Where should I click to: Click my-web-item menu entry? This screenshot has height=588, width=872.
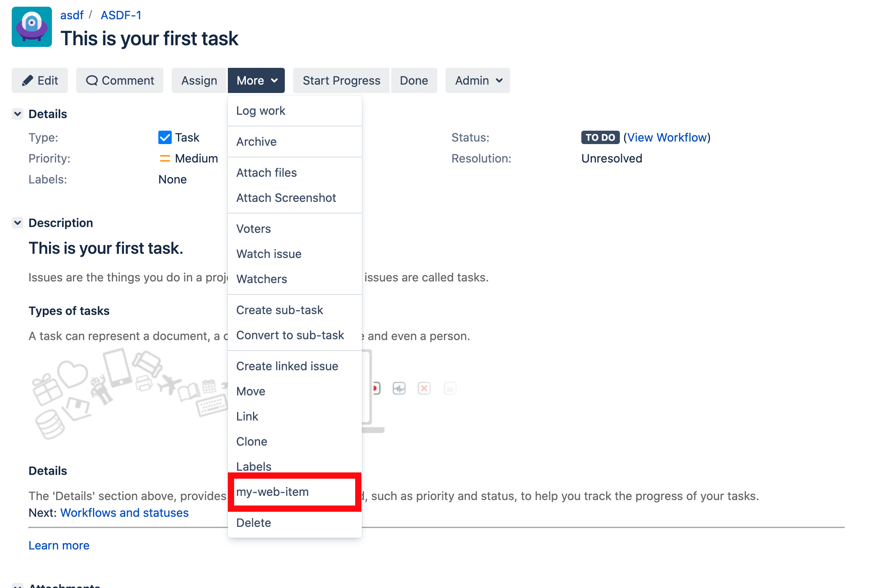click(x=295, y=492)
